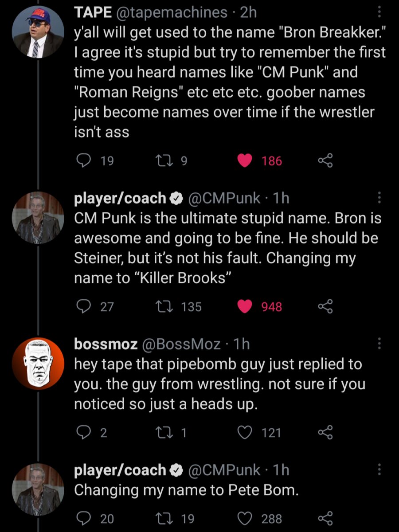This screenshot has height=532, width=399.
Task: Share bossmoz's pipebomb guy tweet
Action: pyautogui.click(x=325, y=432)
